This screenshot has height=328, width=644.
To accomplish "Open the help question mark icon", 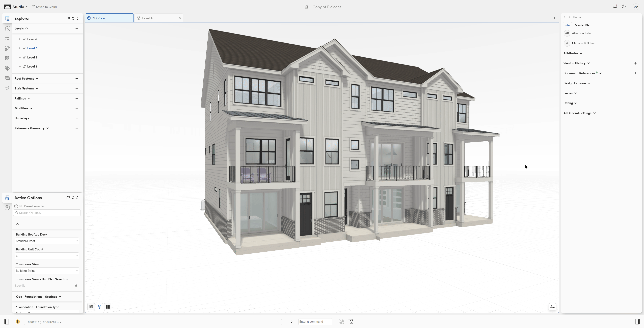I will coord(624,7).
